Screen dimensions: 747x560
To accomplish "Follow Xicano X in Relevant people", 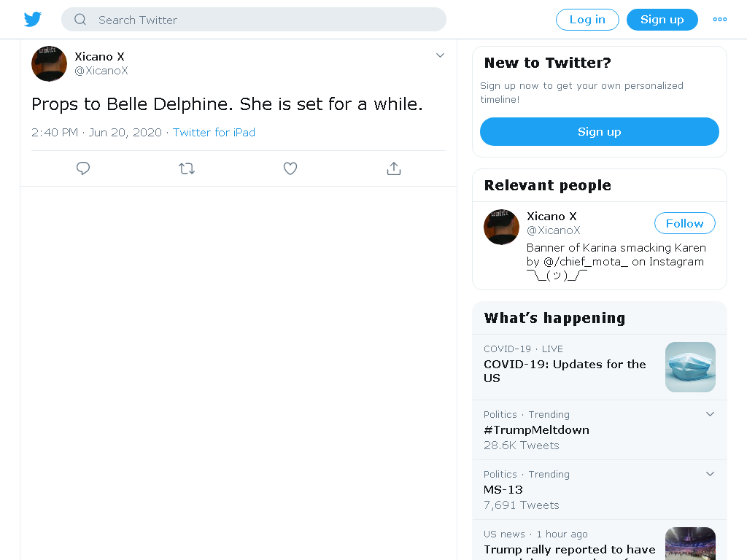I will pos(684,223).
